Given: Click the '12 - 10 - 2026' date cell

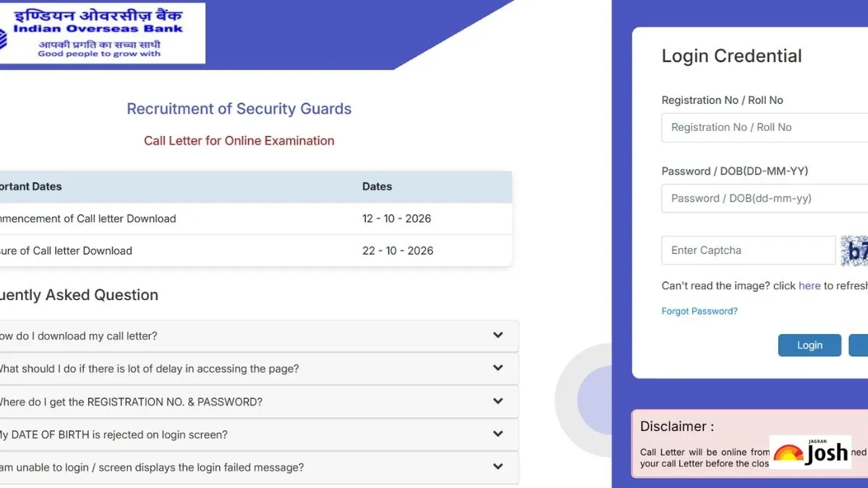Looking at the screenshot, I should pyautogui.click(x=396, y=218).
